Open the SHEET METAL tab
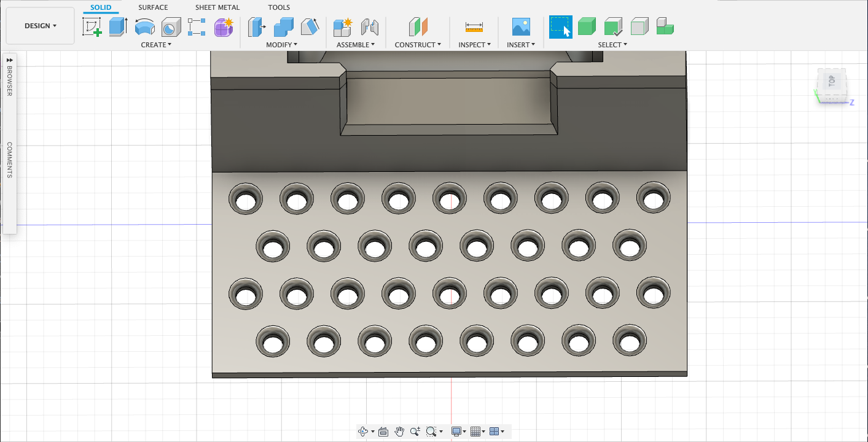Screen dimensions: 868x442 click(x=217, y=7)
